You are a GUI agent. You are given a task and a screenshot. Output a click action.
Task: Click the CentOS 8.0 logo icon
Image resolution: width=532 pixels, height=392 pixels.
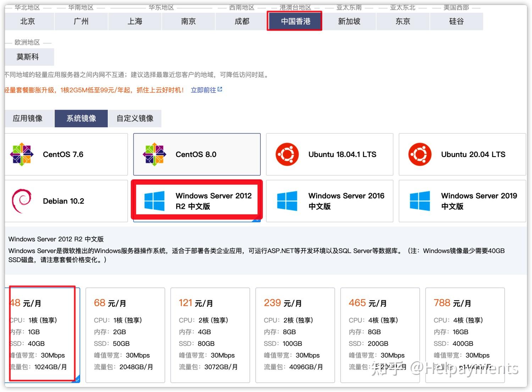tap(154, 155)
